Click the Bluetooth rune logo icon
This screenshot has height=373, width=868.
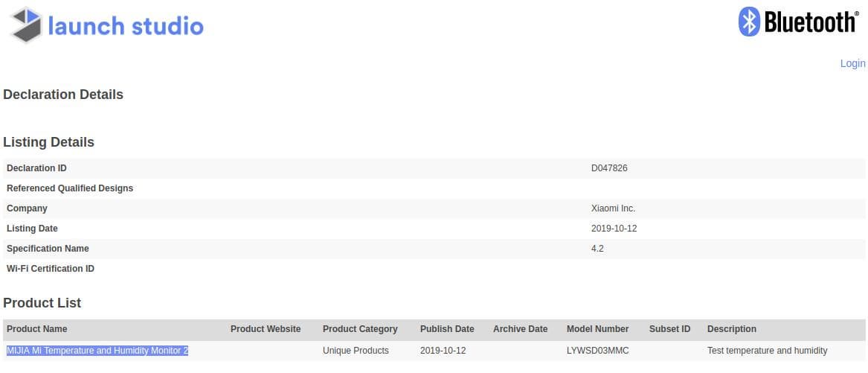click(748, 22)
